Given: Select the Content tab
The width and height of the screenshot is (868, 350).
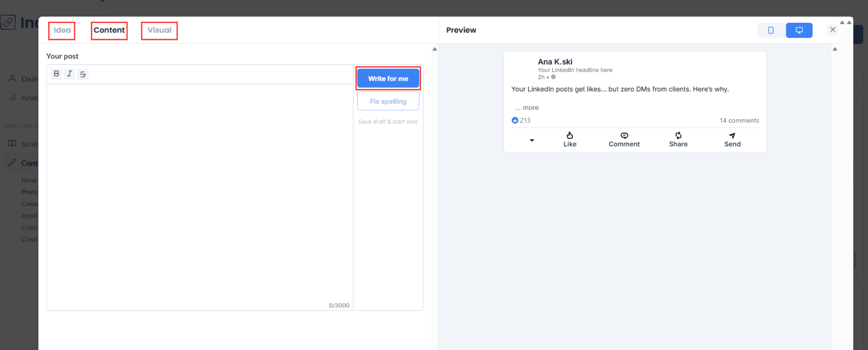Looking at the screenshot, I should [109, 30].
